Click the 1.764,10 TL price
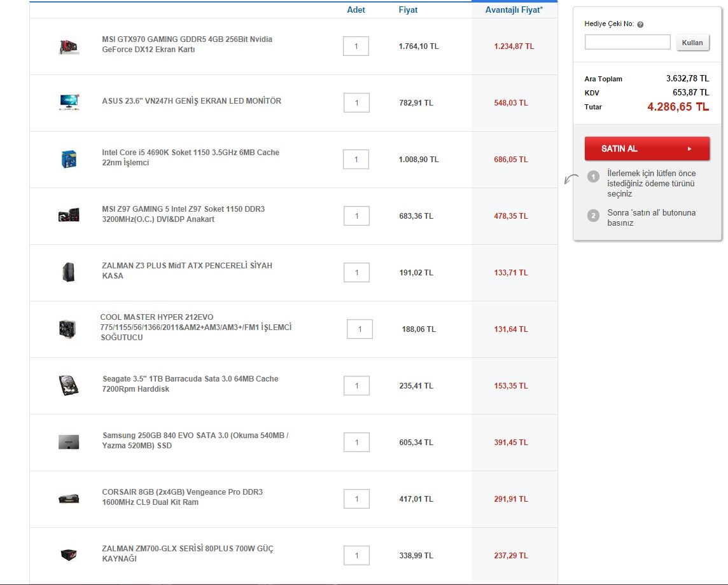The height and width of the screenshot is (585, 728). pos(419,46)
